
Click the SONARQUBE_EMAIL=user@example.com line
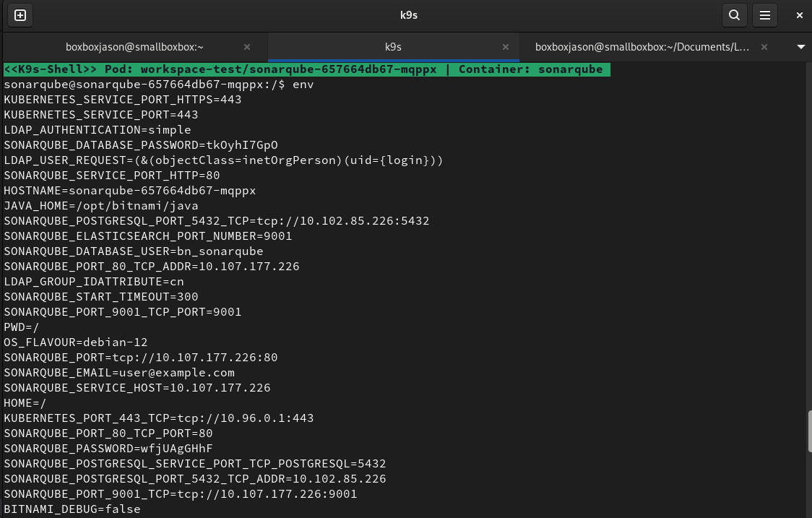coord(119,373)
